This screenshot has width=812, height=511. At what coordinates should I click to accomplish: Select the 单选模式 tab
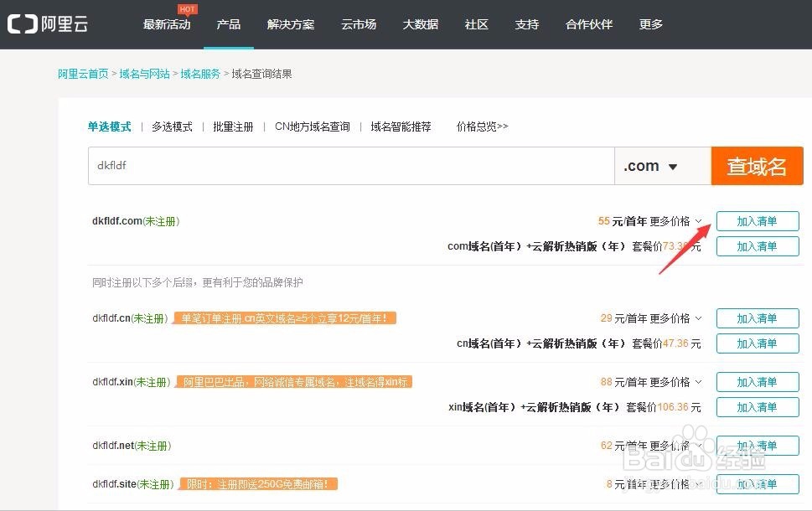pyautogui.click(x=109, y=126)
